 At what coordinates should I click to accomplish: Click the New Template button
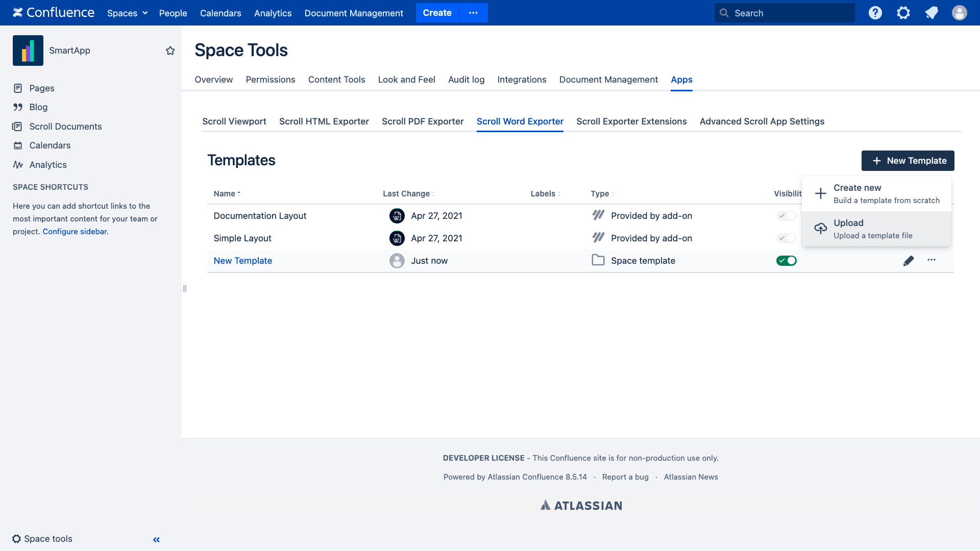click(908, 161)
